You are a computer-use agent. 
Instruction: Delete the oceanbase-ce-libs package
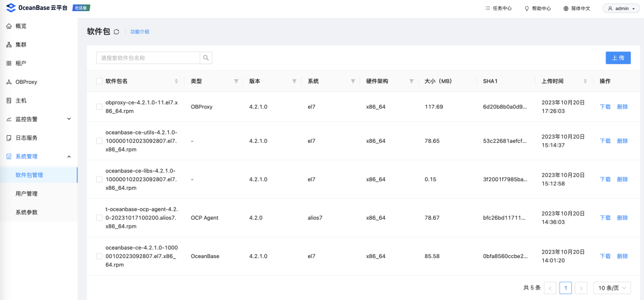(622, 179)
